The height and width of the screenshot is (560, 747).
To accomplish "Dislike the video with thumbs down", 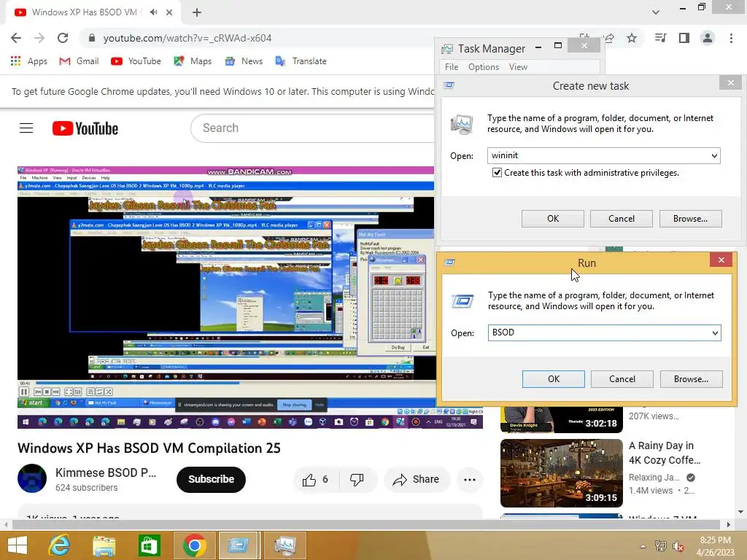I will tap(357, 480).
